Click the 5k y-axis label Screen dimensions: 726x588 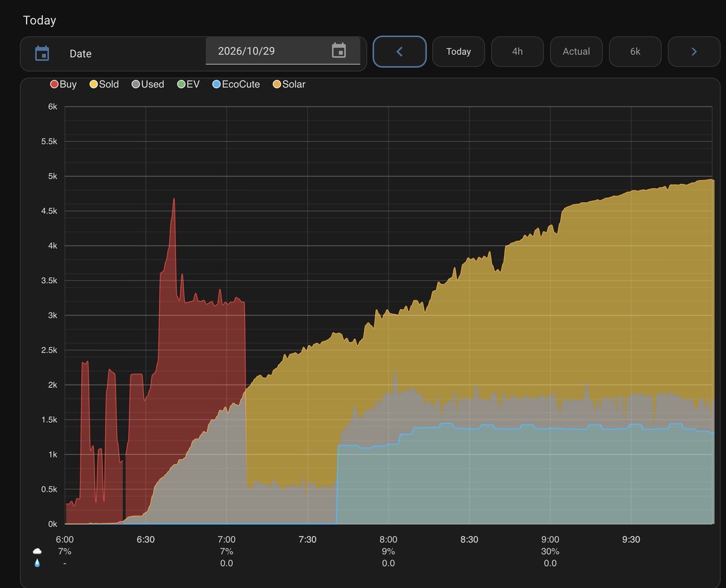[52, 176]
